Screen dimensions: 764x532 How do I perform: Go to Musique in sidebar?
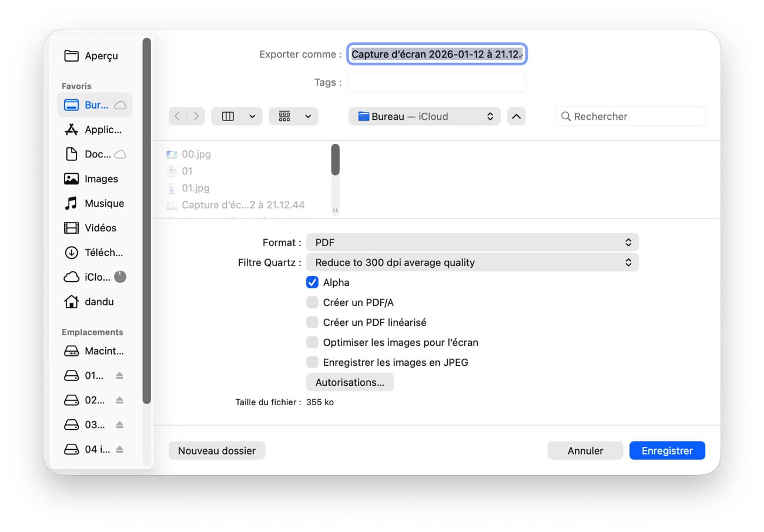(103, 204)
